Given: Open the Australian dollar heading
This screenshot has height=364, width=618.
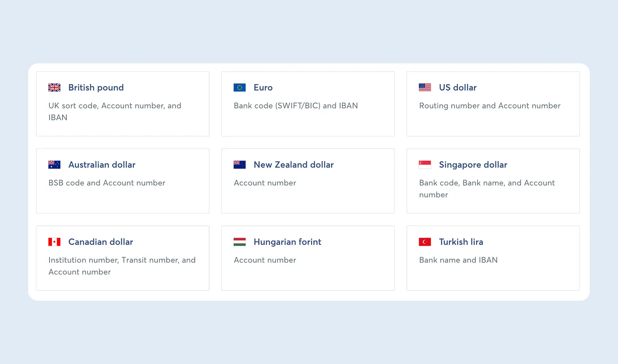Looking at the screenshot, I should point(102,165).
